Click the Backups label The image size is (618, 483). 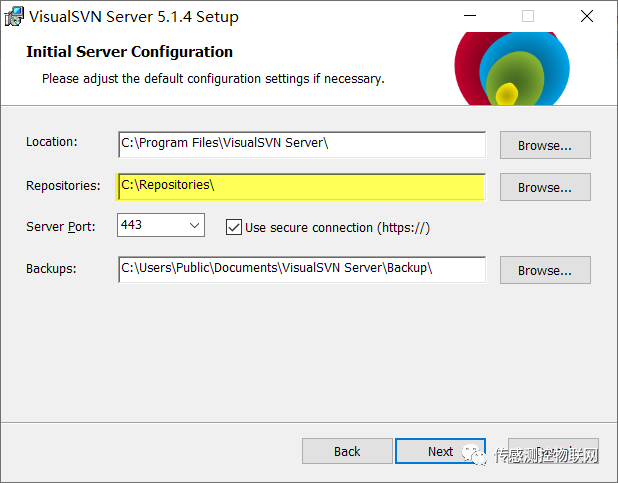[51, 268]
